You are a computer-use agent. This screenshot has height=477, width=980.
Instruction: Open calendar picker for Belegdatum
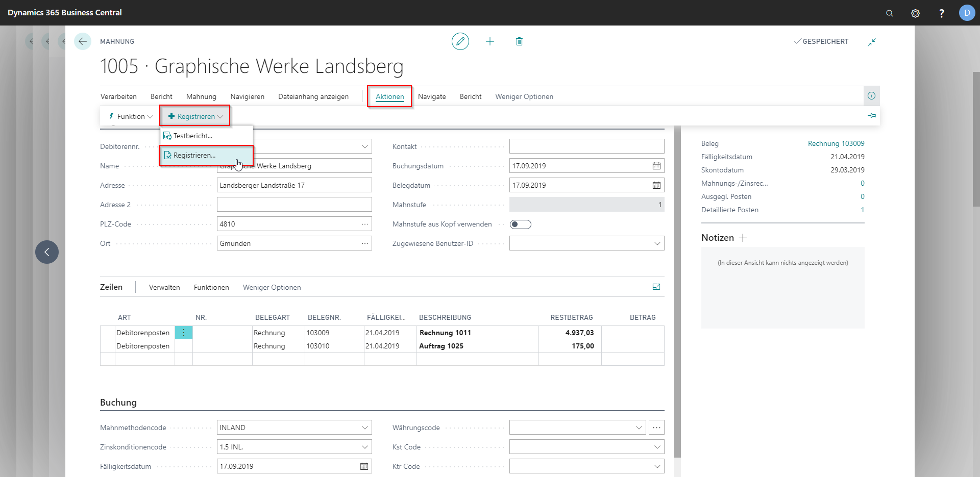pyautogui.click(x=656, y=185)
